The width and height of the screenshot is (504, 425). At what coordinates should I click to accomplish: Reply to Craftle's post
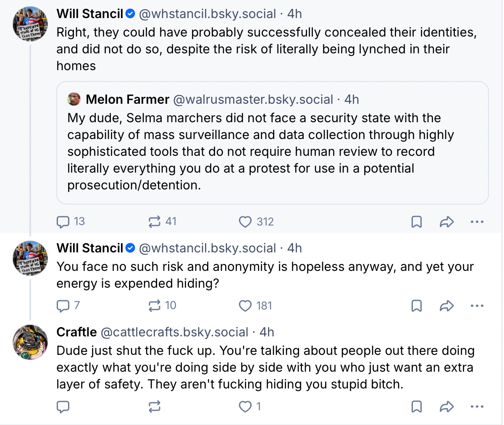click(63, 407)
